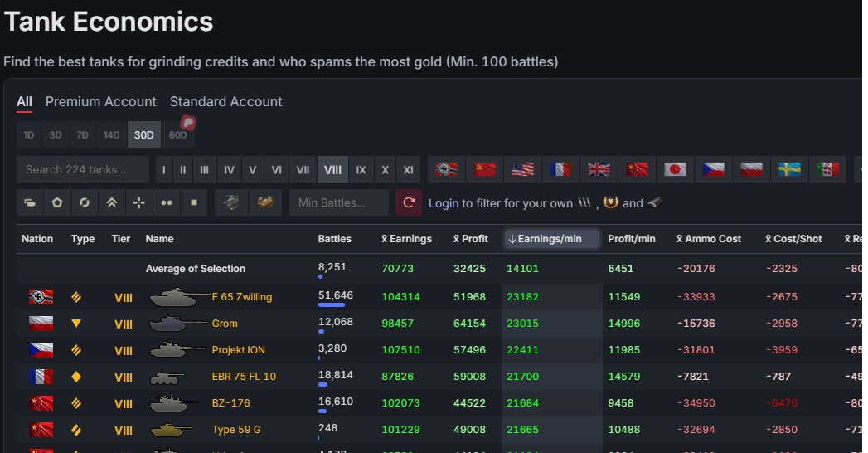Viewport: 868px width, 453px height.
Task: Filter by the USSR flag
Action: [x=484, y=169]
